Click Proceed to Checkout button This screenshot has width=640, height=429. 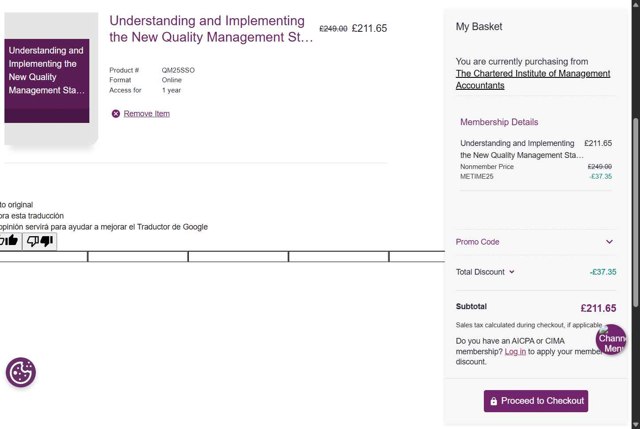[x=536, y=401]
